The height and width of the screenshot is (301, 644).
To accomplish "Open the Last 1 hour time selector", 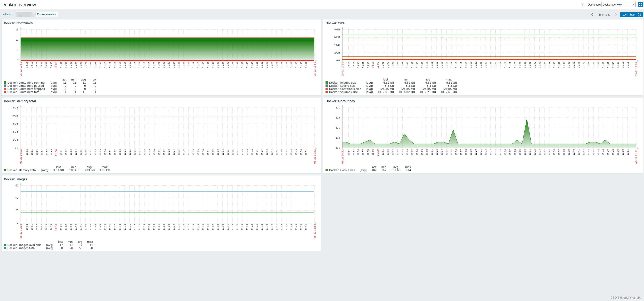I will tap(631, 14).
